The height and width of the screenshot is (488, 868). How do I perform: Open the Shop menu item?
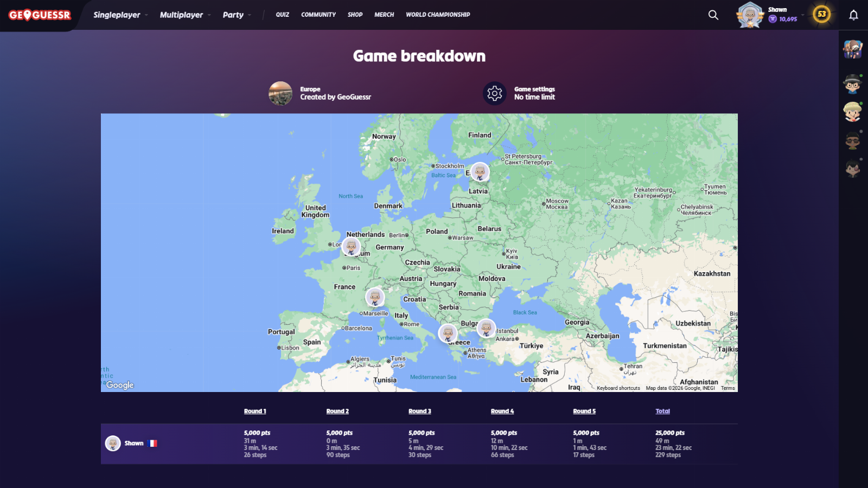point(355,15)
